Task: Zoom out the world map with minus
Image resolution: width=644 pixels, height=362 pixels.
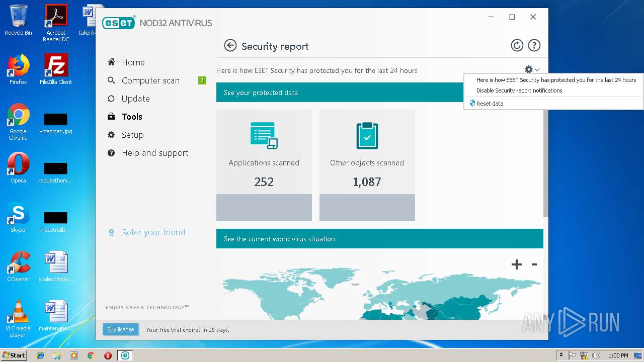Action: 534,264
